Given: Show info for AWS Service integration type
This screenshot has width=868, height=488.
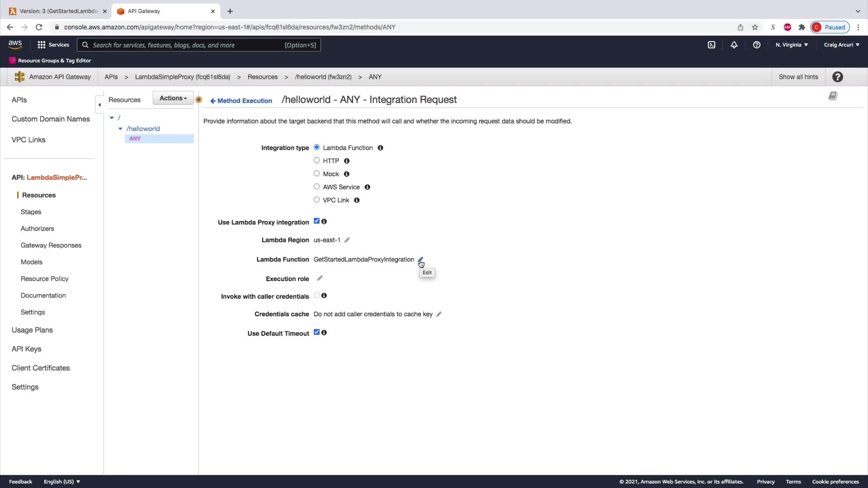Looking at the screenshot, I should tap(367, 187).
